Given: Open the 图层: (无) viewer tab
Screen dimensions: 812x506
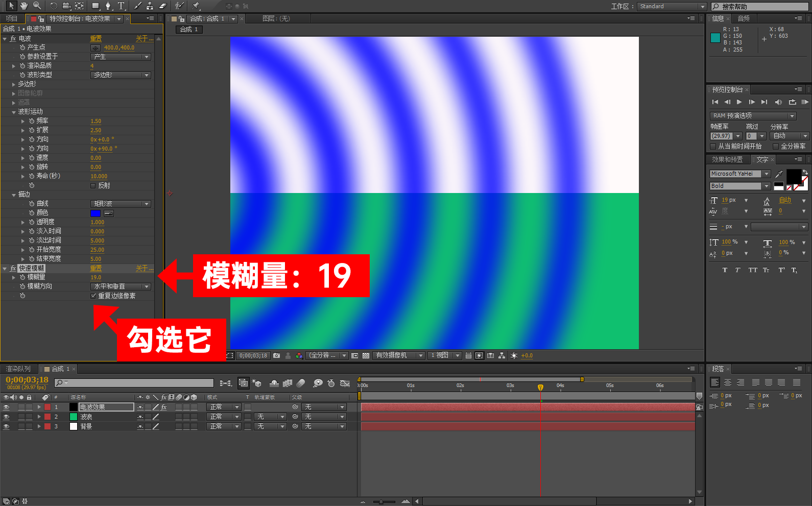Looking at the screenshot, I should pos(276,19).
